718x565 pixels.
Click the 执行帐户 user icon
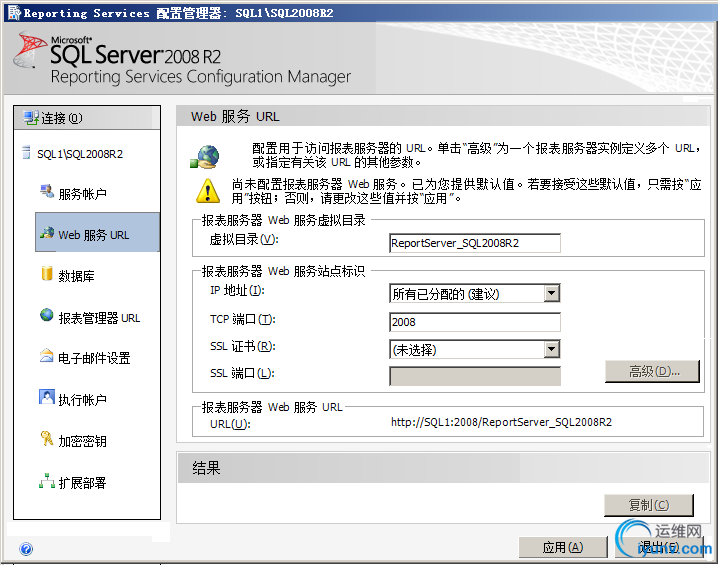point(47,397)
